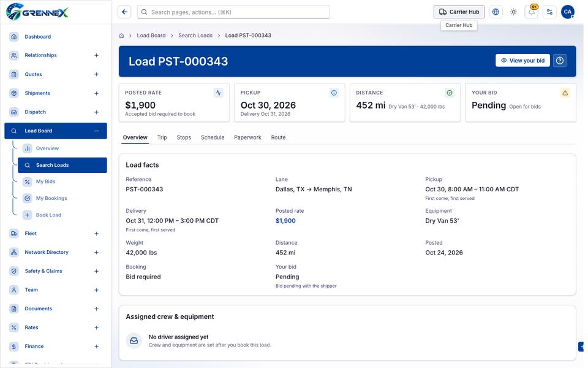
Task: Select Search Loads in the sidebar
Action: (x=62, y=165)
